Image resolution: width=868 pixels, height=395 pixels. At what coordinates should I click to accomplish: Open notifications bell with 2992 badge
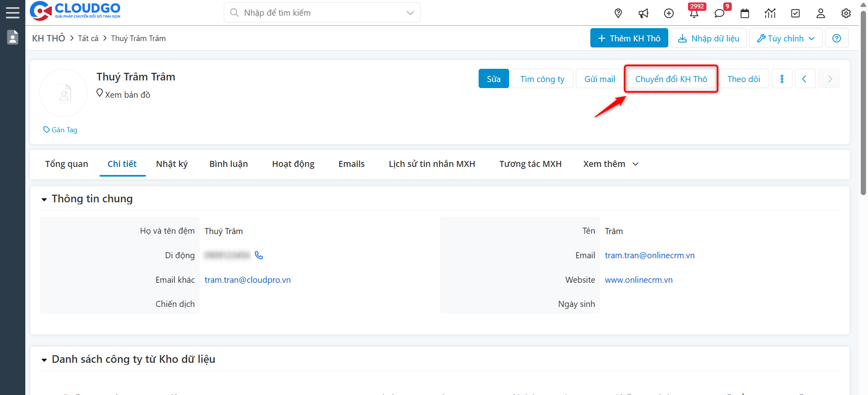click(694, 13)
